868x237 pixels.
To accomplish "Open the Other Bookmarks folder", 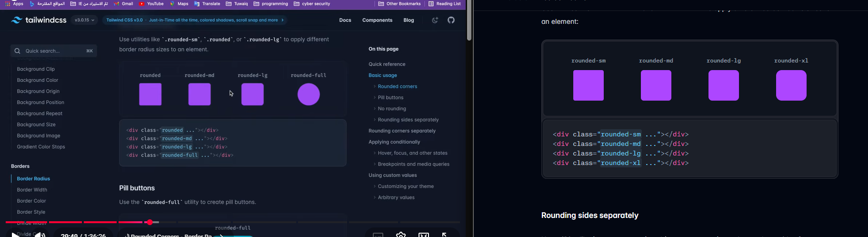I will click(x=399, y=4).
